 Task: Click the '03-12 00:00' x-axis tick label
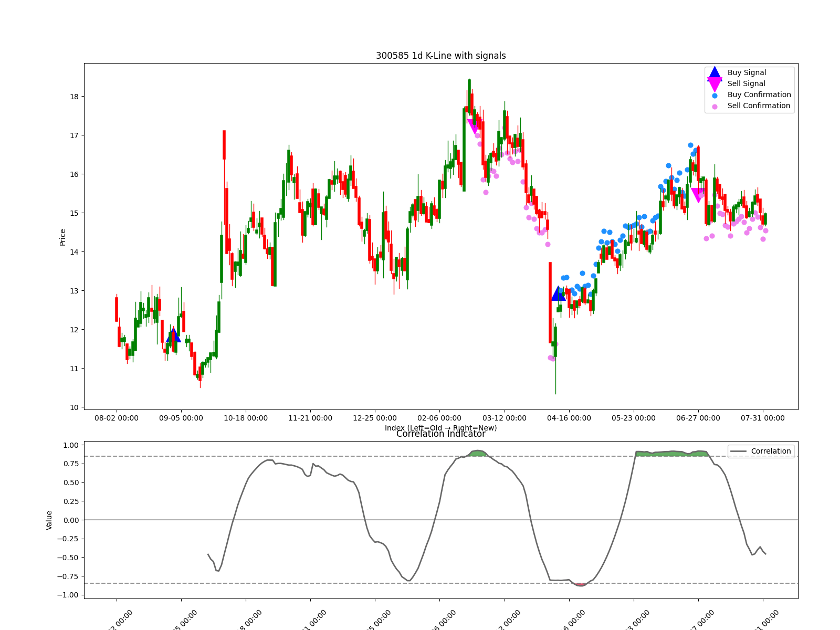click(x=505, y=418)
